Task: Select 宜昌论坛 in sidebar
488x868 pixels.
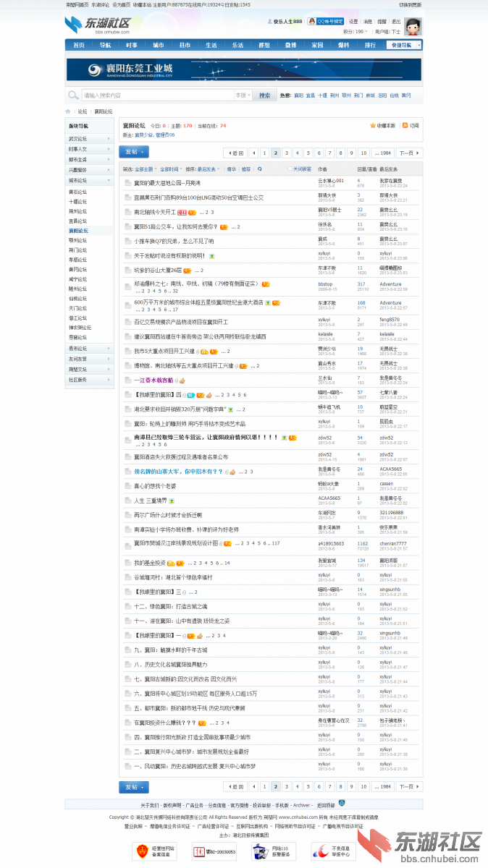Action: (77, 221)
